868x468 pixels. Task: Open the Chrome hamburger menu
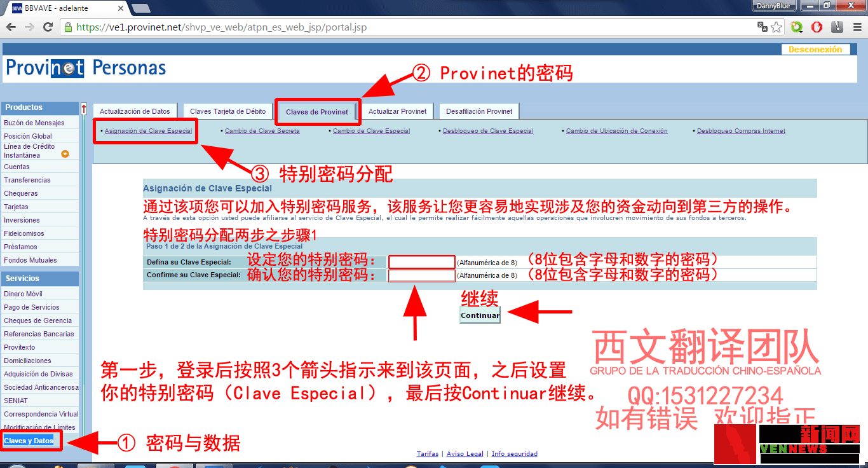point(856,27)
